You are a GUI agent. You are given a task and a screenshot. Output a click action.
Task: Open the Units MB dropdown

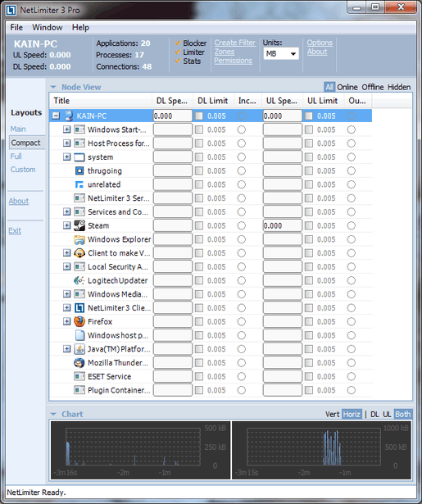281,54
